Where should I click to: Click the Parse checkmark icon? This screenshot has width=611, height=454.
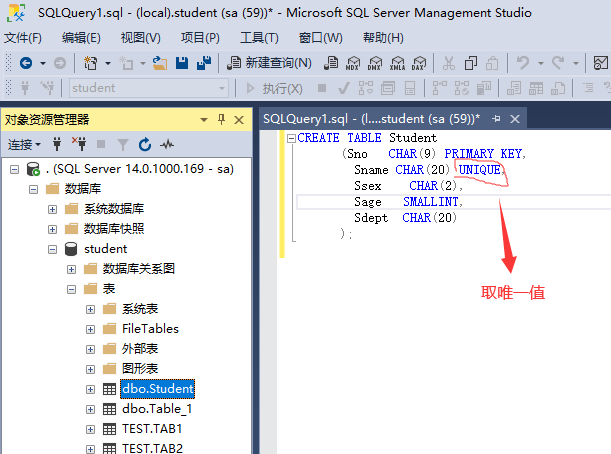point(343,88)
